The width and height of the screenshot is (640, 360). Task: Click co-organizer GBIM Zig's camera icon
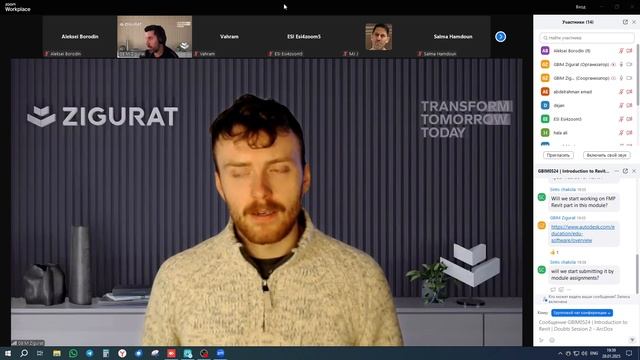click(629, 78)
